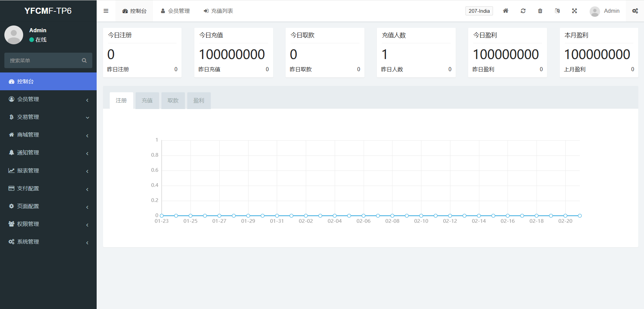The height and width of the screenshot is (309, 644).
Task: Open the 充值列表 top tab
Action: [x=218, y=11]
